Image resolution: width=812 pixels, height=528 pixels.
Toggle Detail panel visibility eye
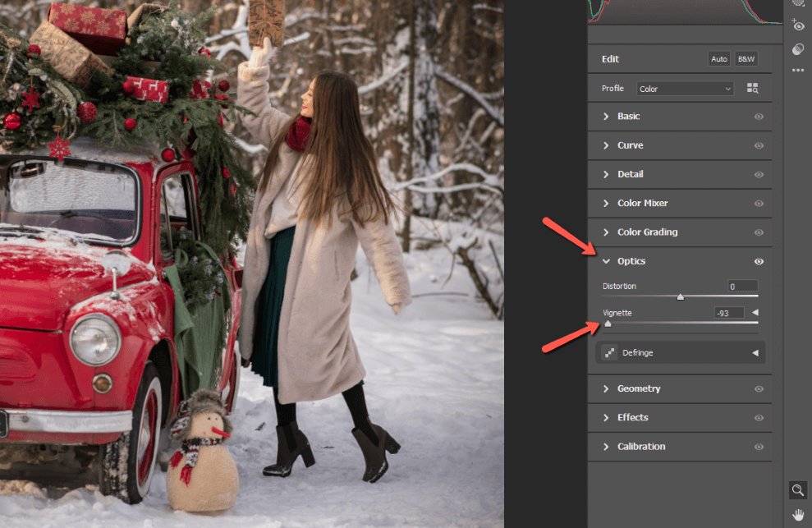(759, 175)
